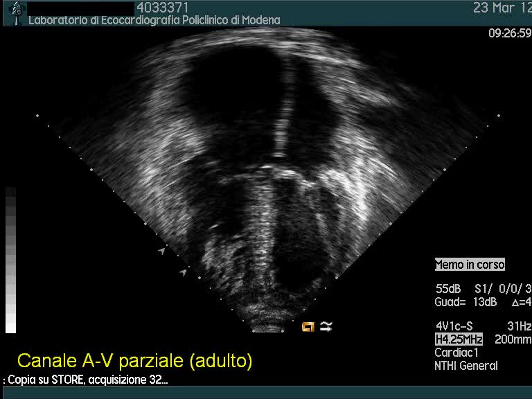
Task: Click the upper focal zone arrow marker
Action: (163, 250)
